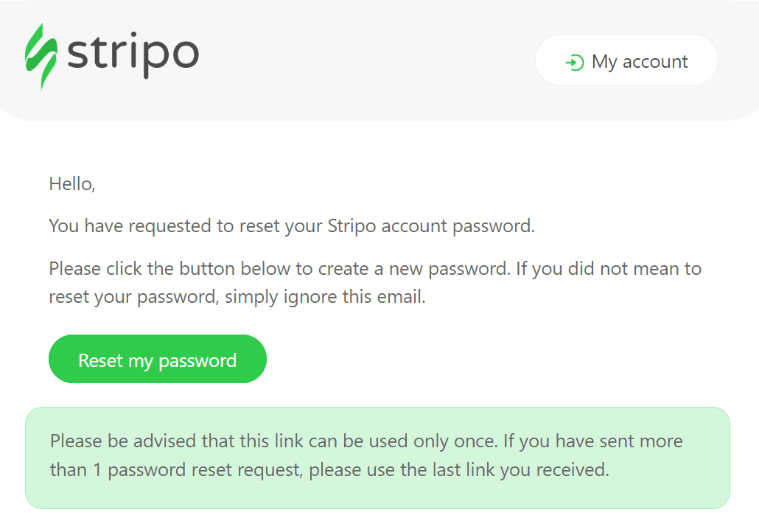Click the green Stripo leaf logo icon
The height and width of the screenshot is (532, 759).
click(x=41, y=57)
